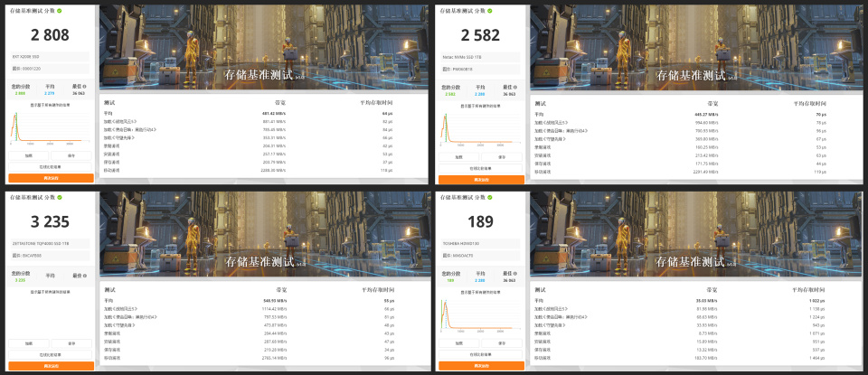Click orange 再次运行 button in 2 582 panel
This screenshot has height=375, width=868.
pyautogui.click(x=481, y=180)
